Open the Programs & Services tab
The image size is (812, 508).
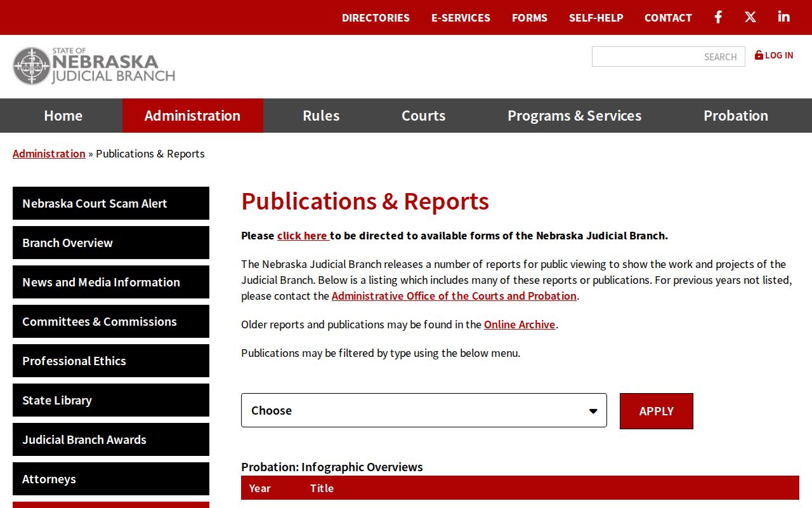click(x=574, y=116)
